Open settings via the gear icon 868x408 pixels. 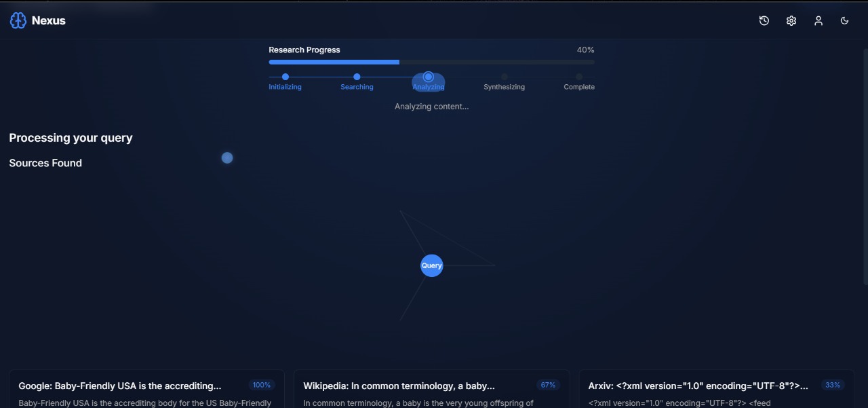(x=791, y=21)
